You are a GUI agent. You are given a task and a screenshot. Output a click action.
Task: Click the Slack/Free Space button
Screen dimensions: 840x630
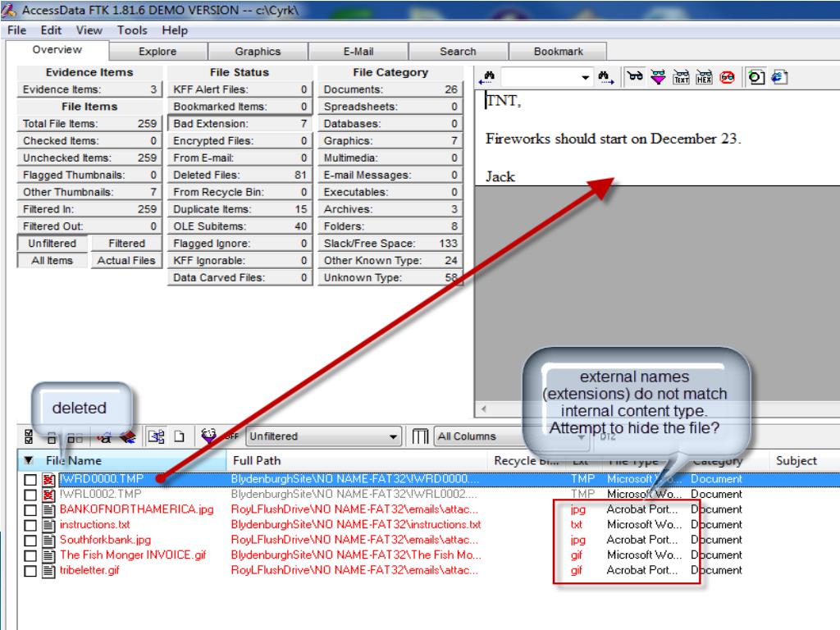tap(390, 243)
